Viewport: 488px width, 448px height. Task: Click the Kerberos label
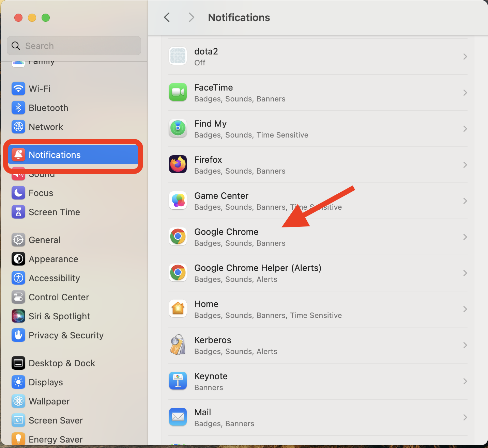[x=213, y=340]
